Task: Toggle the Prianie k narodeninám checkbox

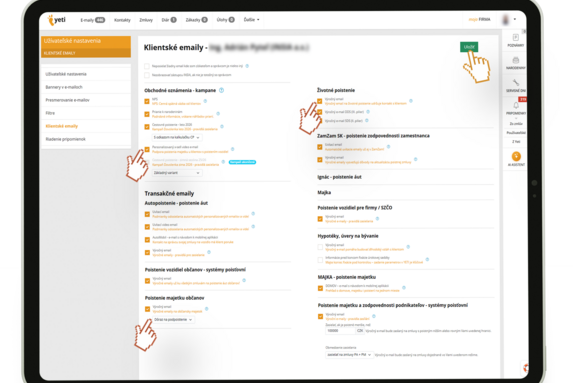Action: (x=147, y=114)
